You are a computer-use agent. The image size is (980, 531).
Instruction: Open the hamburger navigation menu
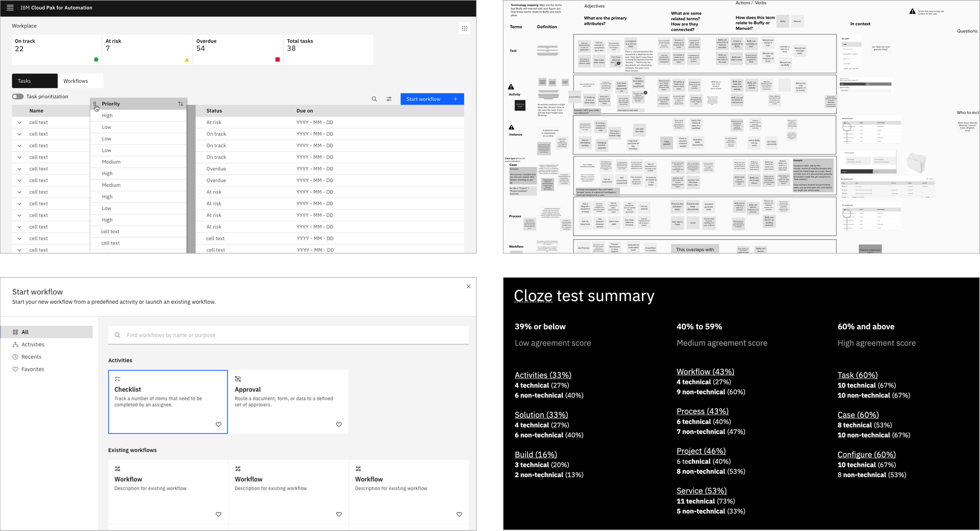click(10, 8)
